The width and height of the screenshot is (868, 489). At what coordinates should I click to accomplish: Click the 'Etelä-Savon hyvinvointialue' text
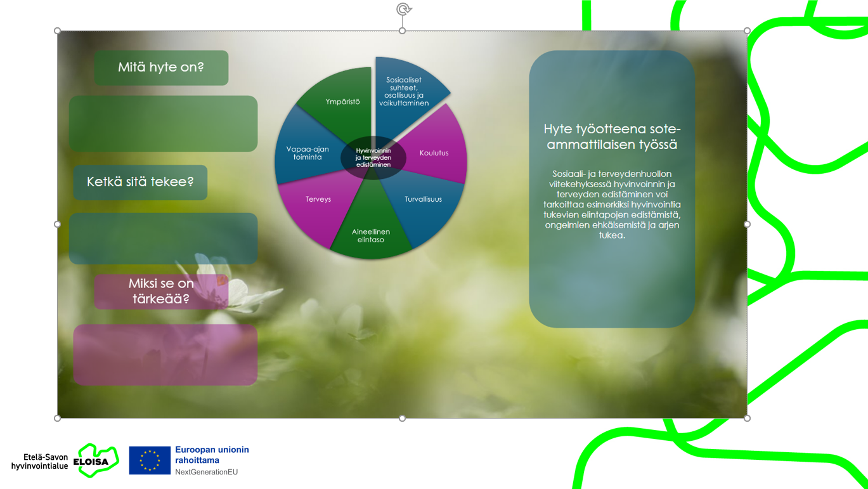coord(39,461)
